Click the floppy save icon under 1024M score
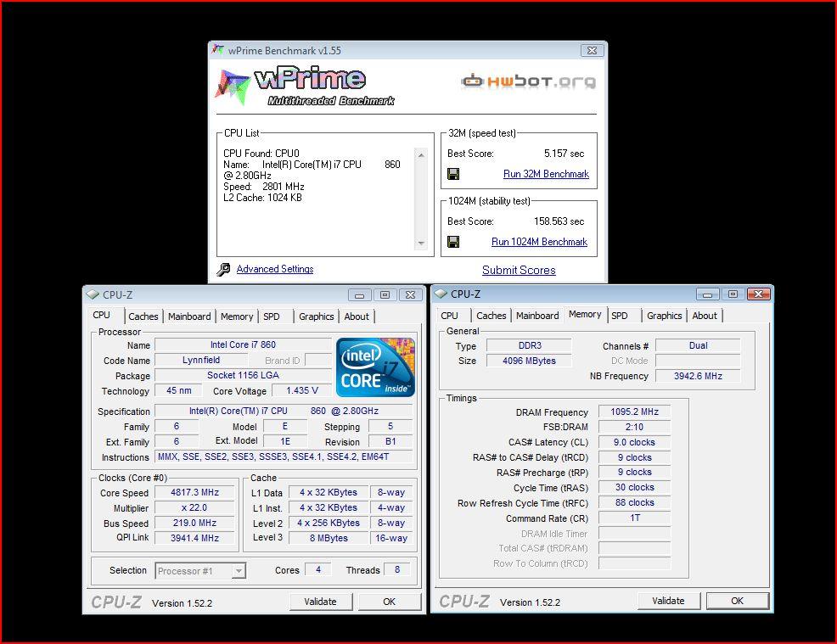 pos(454,242)
